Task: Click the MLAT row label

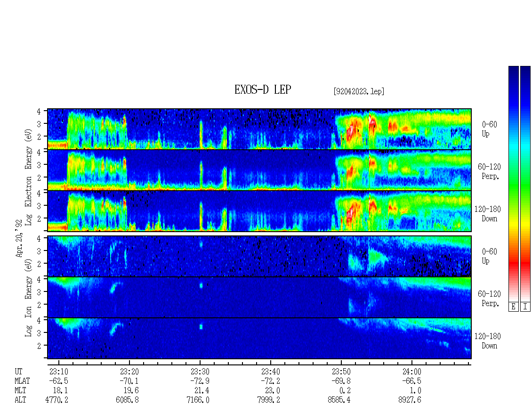Action: coord(22,381)
